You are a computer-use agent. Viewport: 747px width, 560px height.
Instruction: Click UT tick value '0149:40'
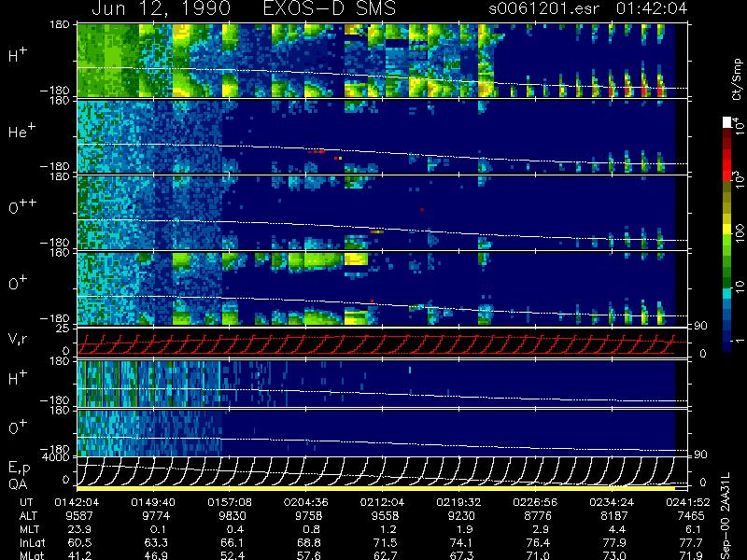tap(153, 502)
